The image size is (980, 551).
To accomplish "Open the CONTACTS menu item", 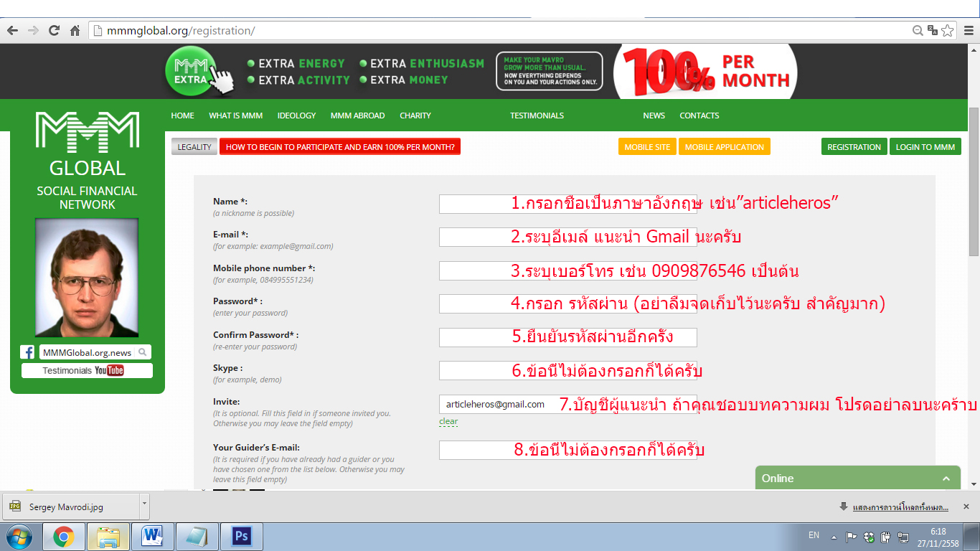I will click(x=699, y=116).
